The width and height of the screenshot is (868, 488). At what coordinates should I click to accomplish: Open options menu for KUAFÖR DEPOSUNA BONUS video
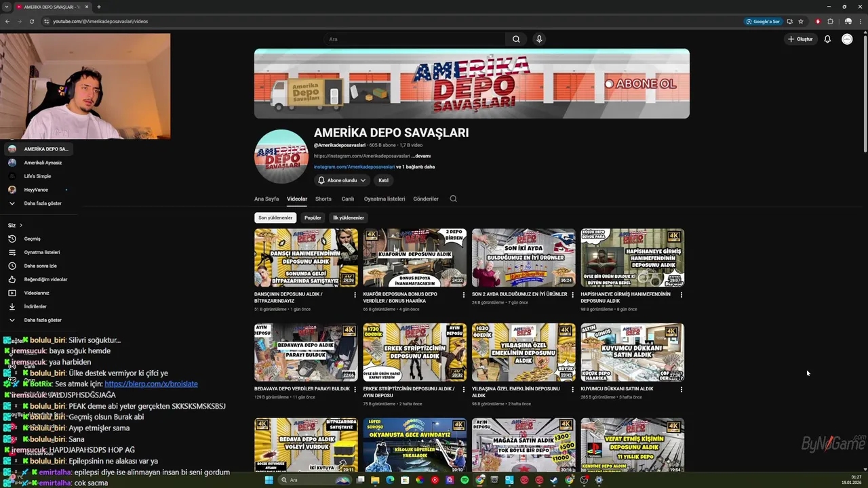pyautogui.click(x=464, y=295)
